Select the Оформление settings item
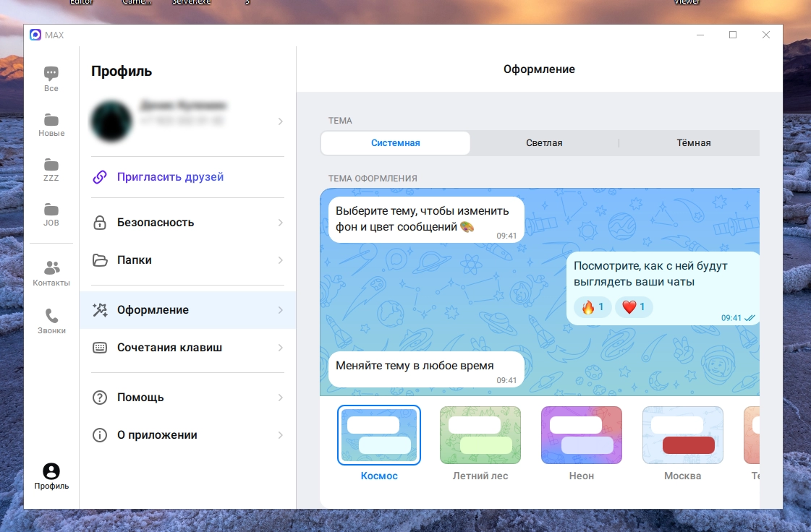The image size is (811, 532). 188,310
